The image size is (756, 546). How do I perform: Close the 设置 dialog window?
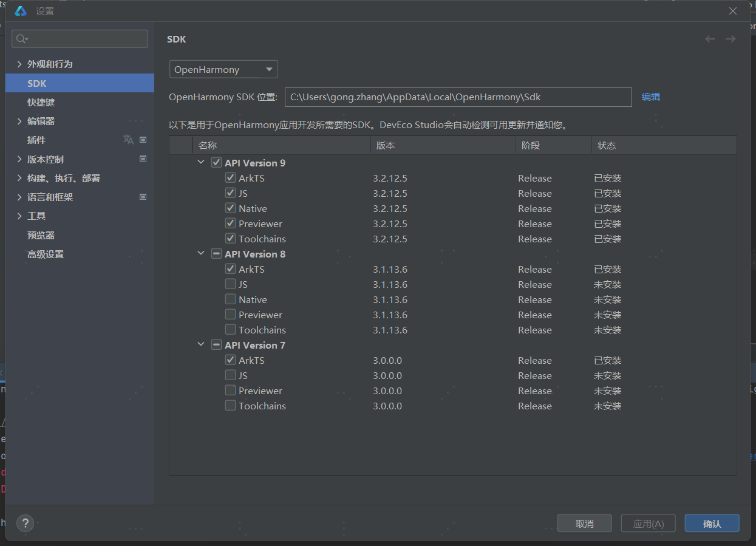(x=733, y=11)
